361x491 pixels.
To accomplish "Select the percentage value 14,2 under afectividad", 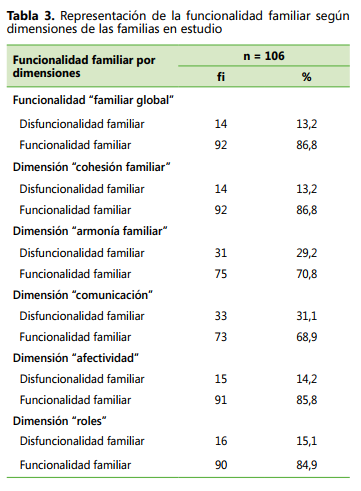I will click(307, 379).
